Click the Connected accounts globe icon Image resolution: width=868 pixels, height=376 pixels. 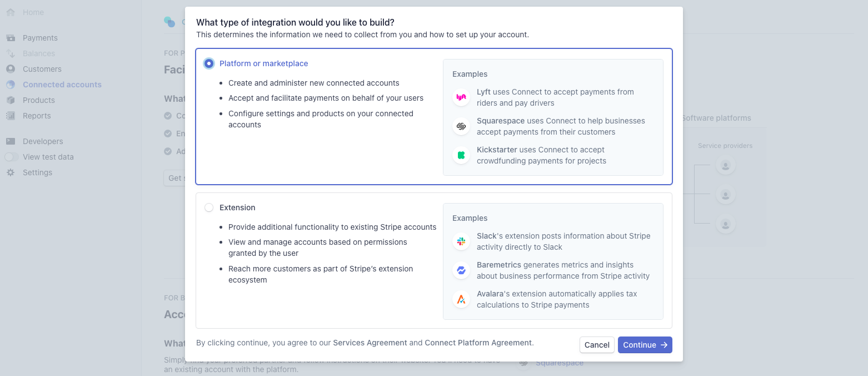pyautogui.click(x=11, y=85)
